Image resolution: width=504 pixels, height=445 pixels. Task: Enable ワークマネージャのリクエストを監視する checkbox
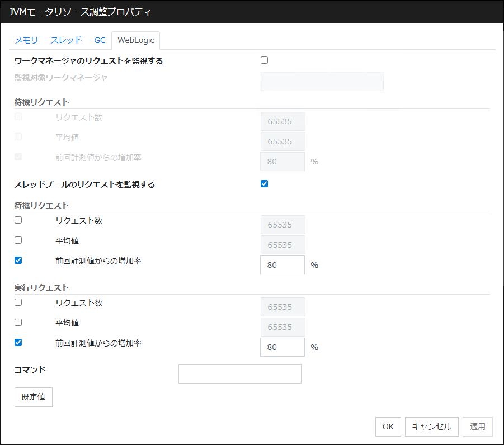pos(263,60)
